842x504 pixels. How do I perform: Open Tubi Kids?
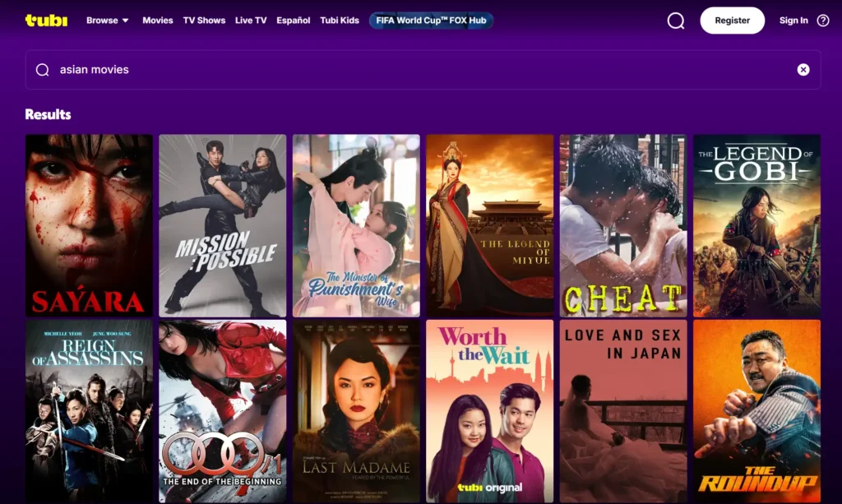point(340,21)
